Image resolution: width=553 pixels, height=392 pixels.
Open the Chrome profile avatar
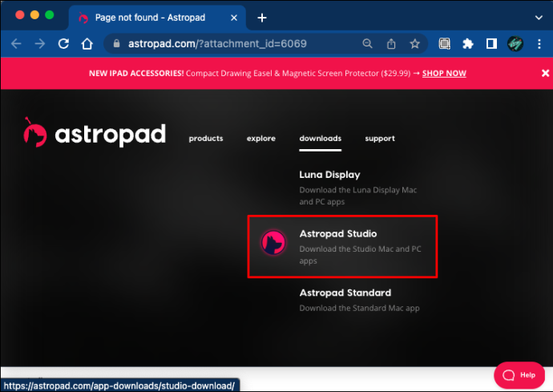[515, 44]
